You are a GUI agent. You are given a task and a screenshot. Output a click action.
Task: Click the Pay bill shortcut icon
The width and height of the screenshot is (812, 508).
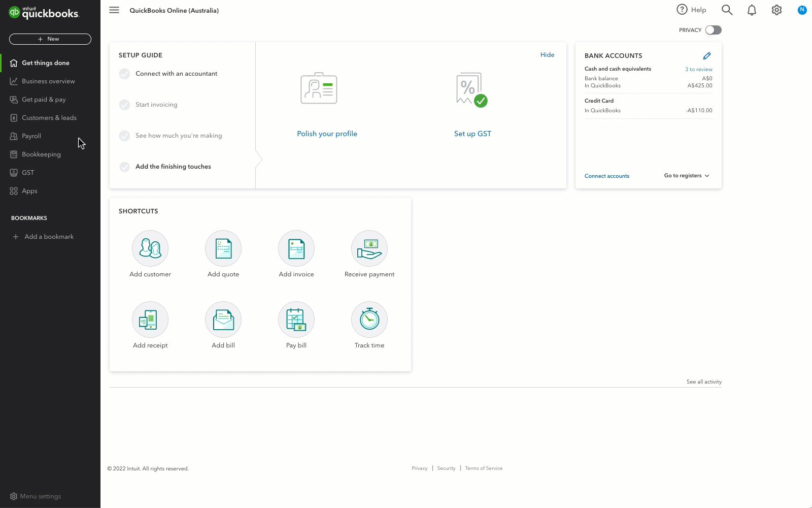tap(296, 320)
